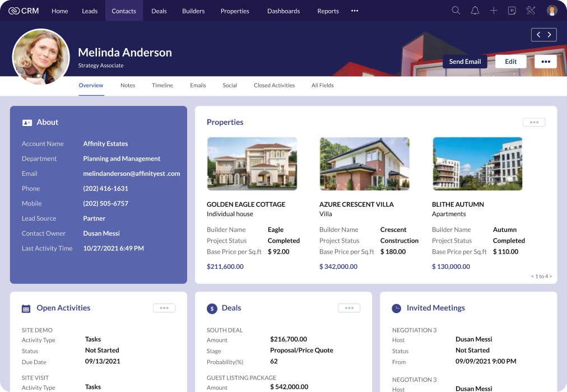The width and height of the screenshot is (567, 392).
Task: Open Blithe Autumn apartments photo
Action: point(477,164)
